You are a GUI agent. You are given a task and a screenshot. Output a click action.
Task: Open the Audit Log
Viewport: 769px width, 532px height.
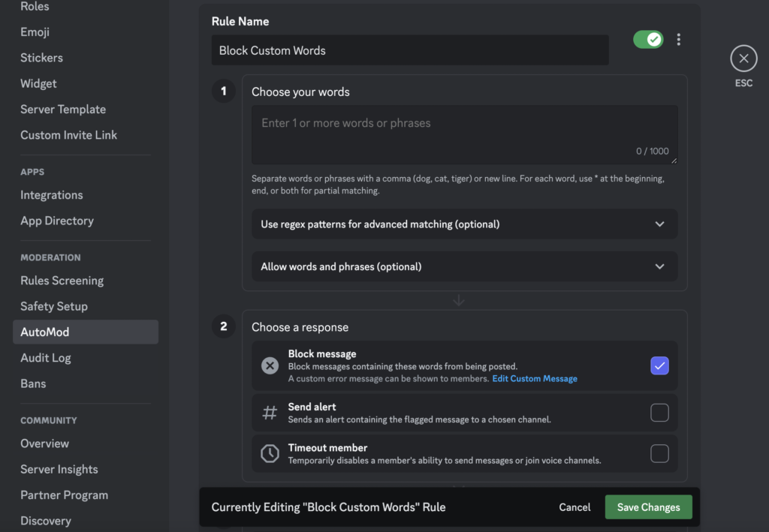click(46, 358)
